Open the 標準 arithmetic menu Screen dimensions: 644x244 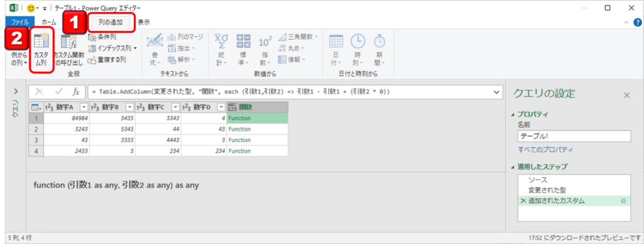pos(243,50)
